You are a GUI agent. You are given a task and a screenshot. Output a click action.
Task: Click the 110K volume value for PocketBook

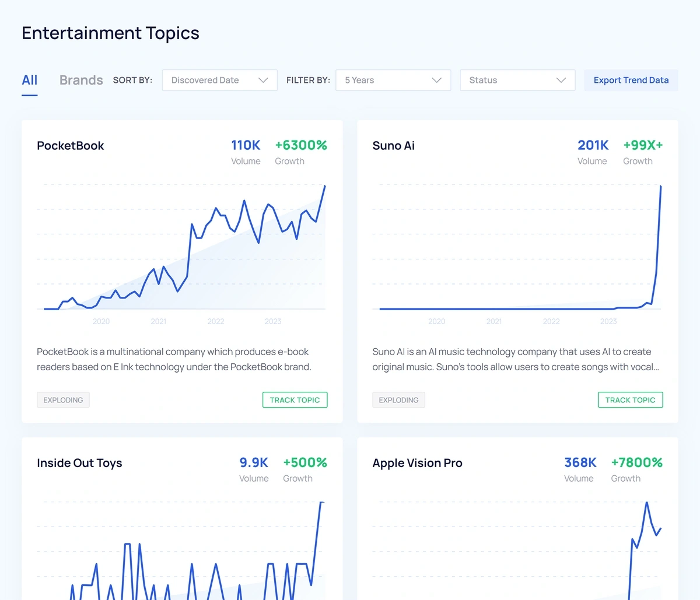pos(246,145)
